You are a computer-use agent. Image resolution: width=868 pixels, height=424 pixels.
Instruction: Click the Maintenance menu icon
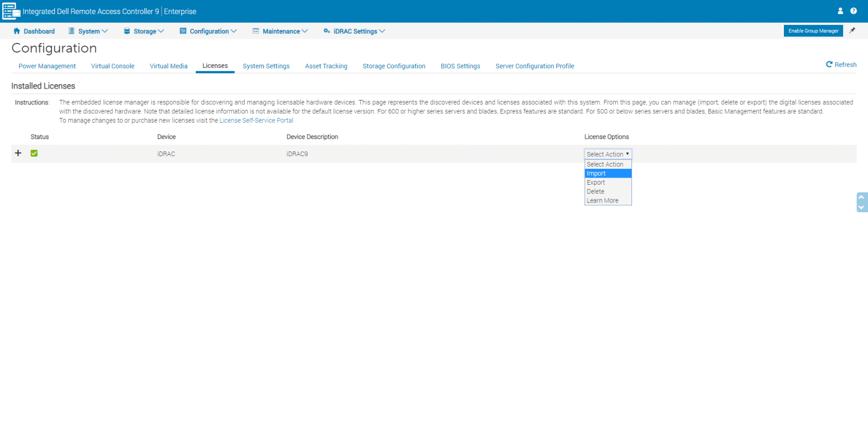[x=256, y=31]
